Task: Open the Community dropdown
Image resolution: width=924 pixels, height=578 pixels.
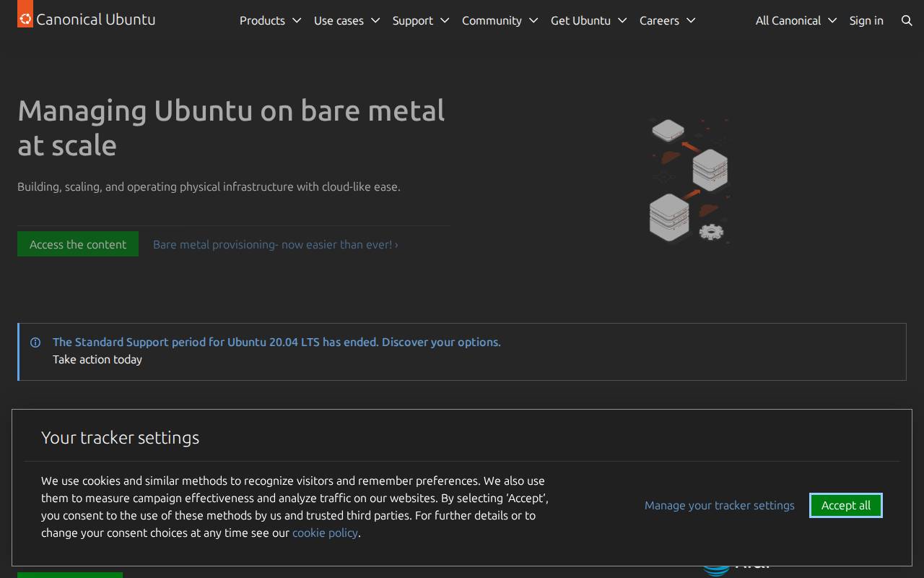Action: (x=500, y=20)
